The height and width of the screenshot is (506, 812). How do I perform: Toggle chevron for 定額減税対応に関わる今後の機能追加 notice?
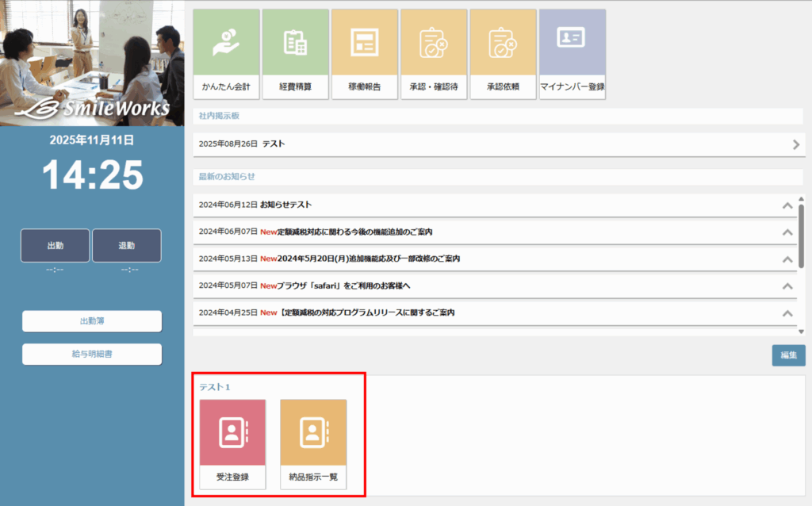[787, 232]
